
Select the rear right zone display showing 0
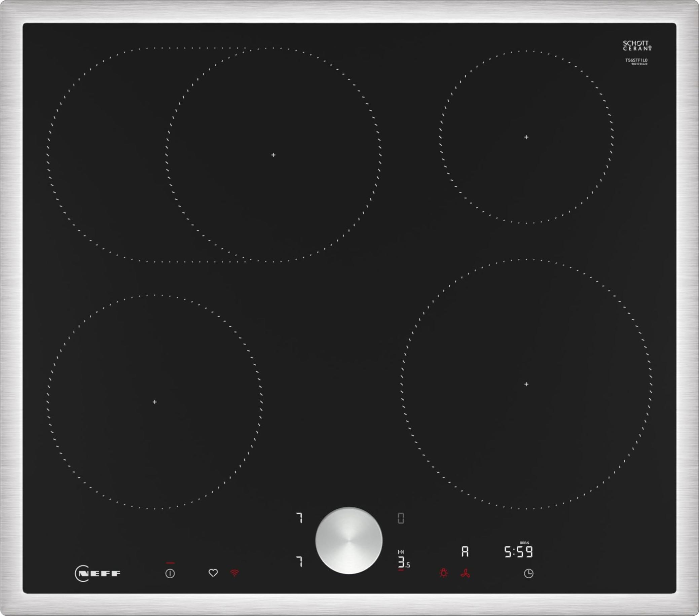click(401, 518)
